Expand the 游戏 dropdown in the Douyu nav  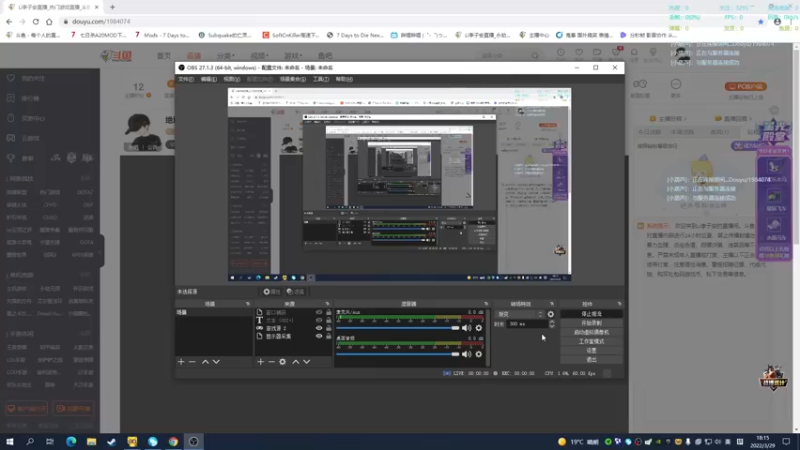point(293,56)
